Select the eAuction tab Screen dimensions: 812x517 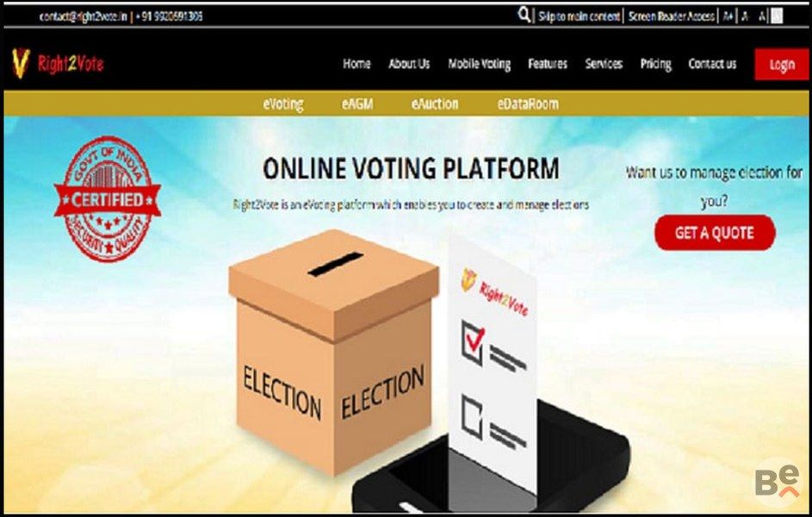click(x=435, y=104)
